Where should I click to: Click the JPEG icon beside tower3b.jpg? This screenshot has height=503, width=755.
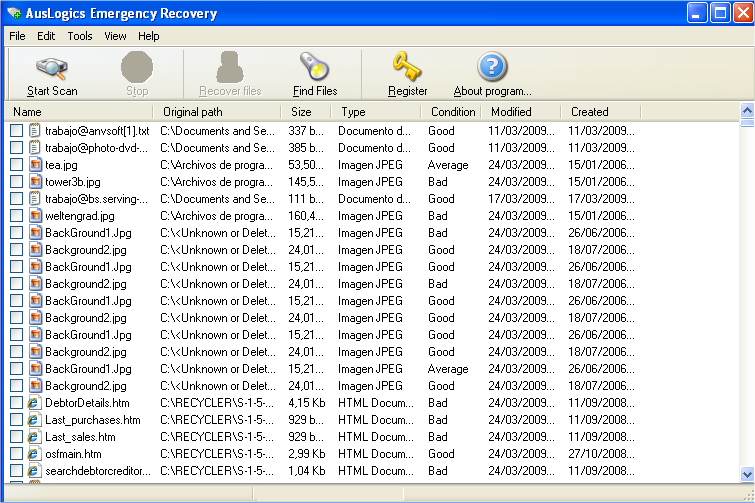click(35, 181)
